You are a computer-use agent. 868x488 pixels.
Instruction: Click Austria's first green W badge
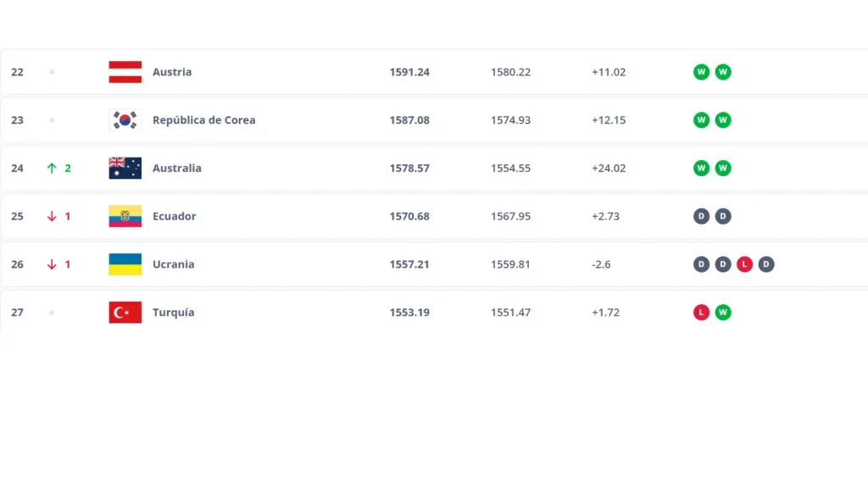[701, 72]
